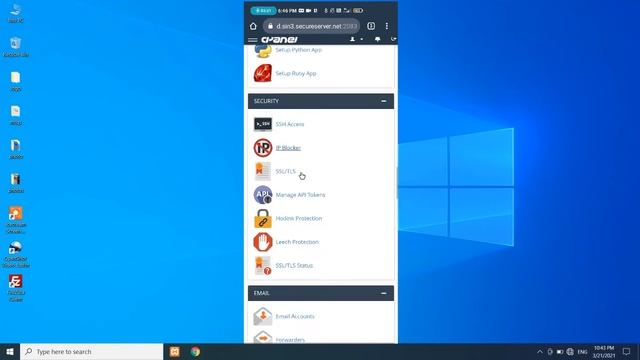The height and width of the screenshot is (360, 640).
Task: Open the Leech Protection link
Action: click(x=297, y=242)
